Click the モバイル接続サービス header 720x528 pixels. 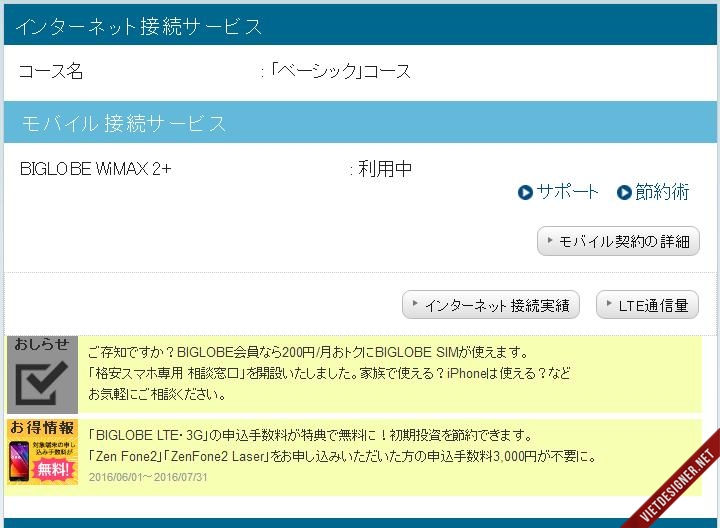pyautogui.click(x=360, y=123)
